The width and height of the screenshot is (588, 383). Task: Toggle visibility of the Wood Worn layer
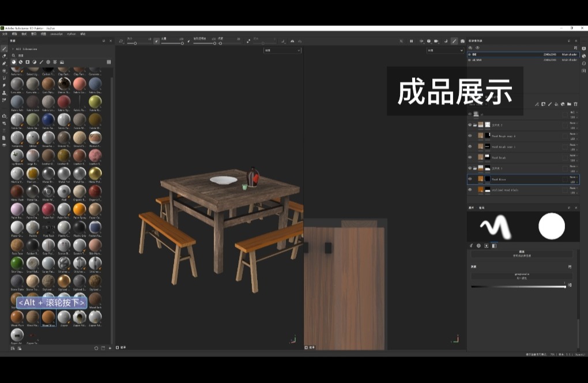(x=469, y=179)
